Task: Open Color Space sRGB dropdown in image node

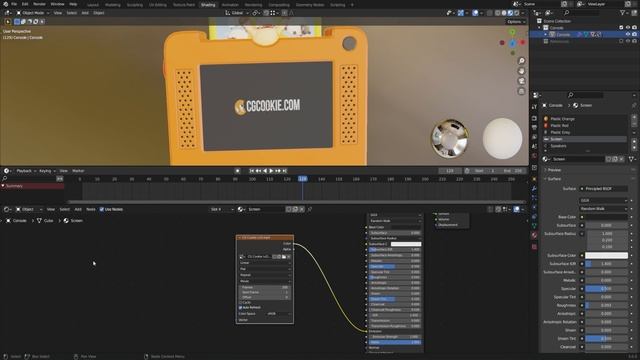Action: point(279,314)
